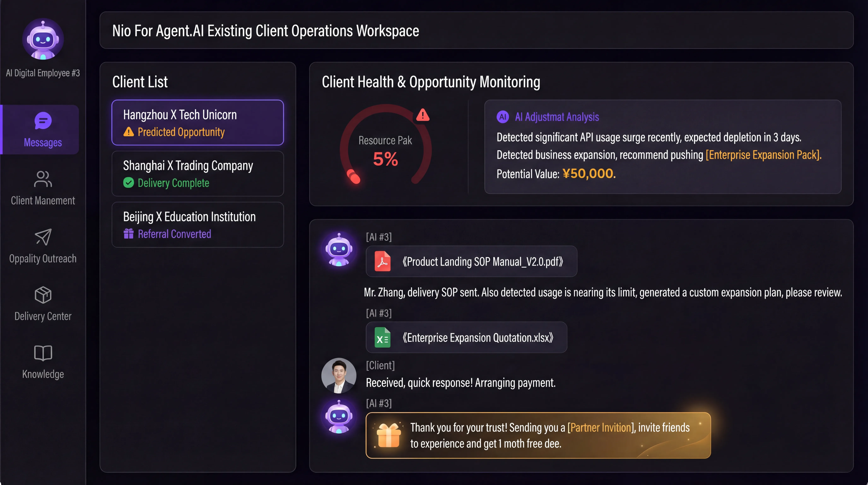This screenshot has width=868, height=485.
Task: Open the Messages panel in the sidebar
Action: pyautogui.click(x=42, y=130)
